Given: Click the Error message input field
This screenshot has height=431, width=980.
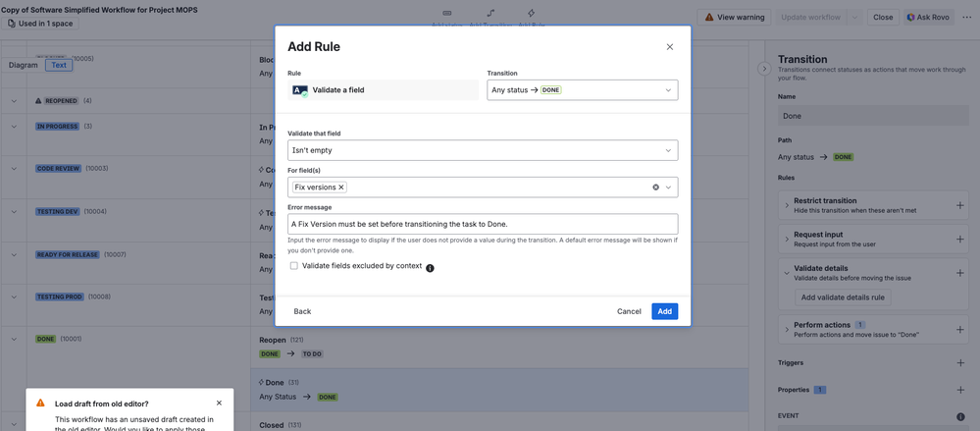Looking at the screenshot, I should click(483, 224).
